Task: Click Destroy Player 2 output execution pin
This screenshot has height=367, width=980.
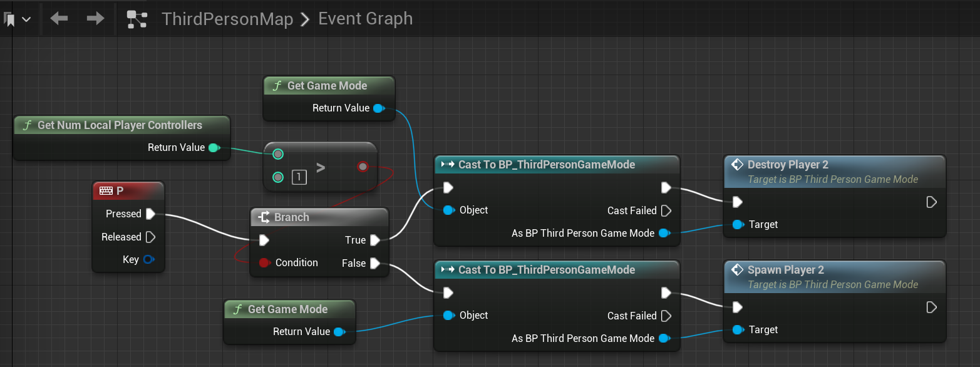Action: 931,202
